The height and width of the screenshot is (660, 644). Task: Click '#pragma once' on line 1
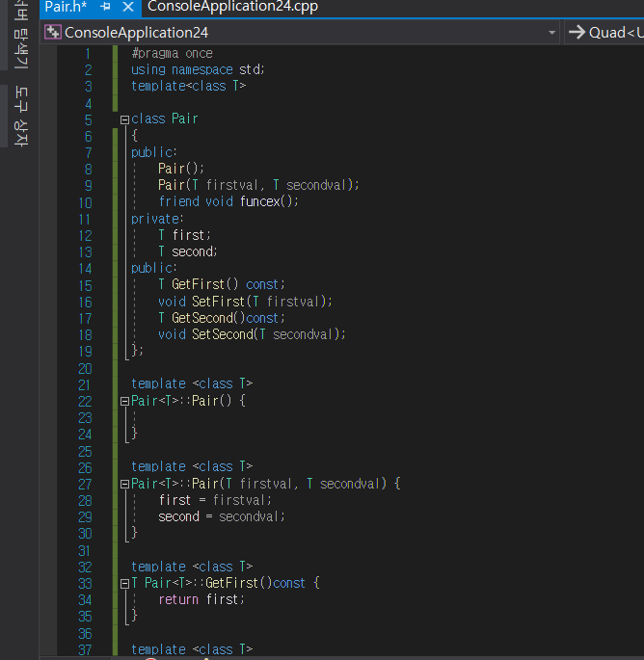pyautogui.click(x=172, y=53)
